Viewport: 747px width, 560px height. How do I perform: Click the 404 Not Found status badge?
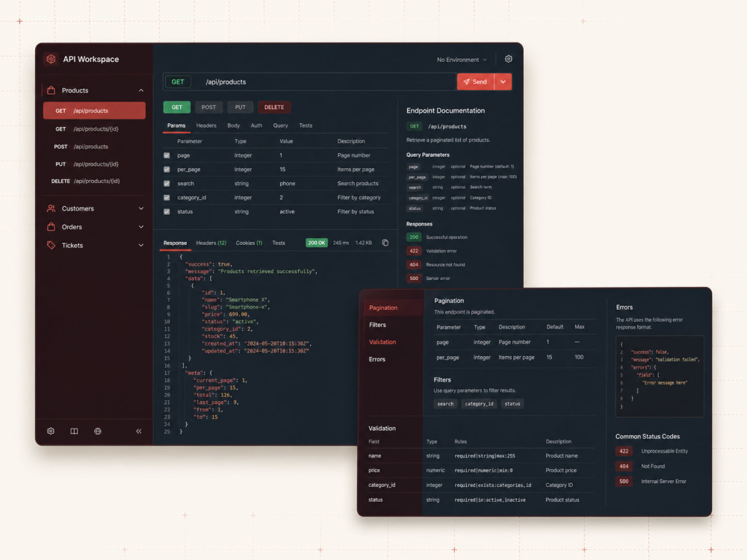(624, 466)
